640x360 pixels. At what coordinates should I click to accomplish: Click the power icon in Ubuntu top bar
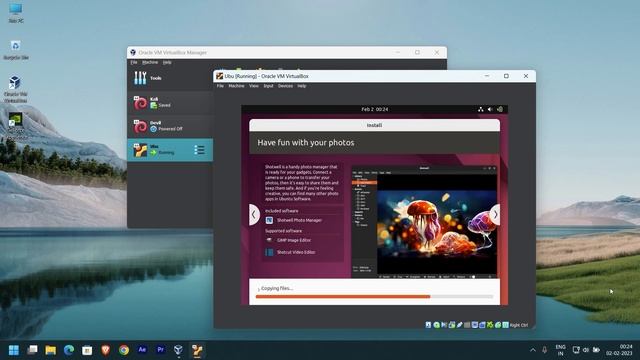(x=500, y=109)
